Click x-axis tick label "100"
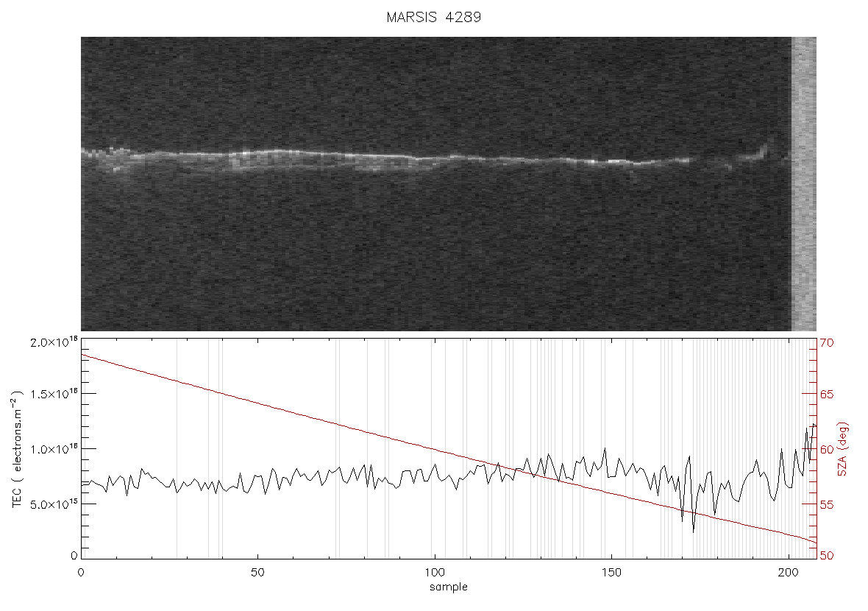Viewport: 868px width, 611px height. point(435,572)
